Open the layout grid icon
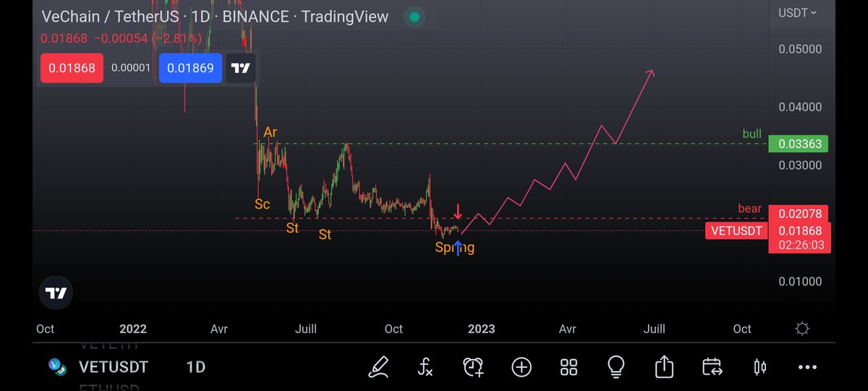The height and width of the screenshot is (391, 868). [x=569, y=367]
